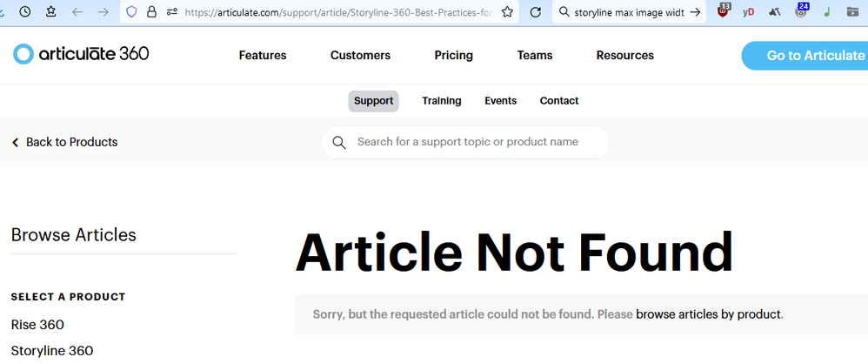Open the site permissions icon in address bar
The image size is (868, 364).
pos(172,11)
